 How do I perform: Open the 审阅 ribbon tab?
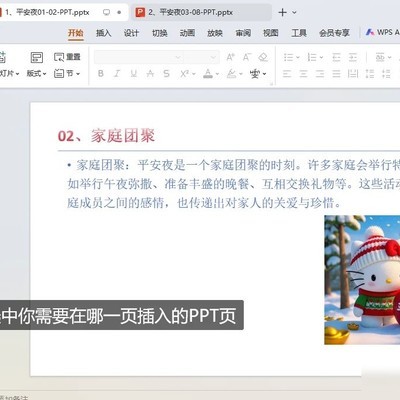pos(243,33)
